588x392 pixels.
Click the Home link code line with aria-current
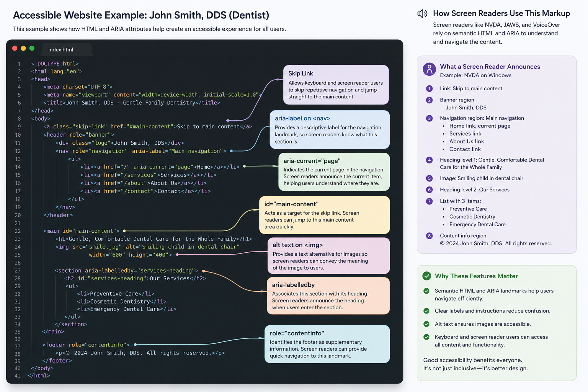(x=160, y=167)
